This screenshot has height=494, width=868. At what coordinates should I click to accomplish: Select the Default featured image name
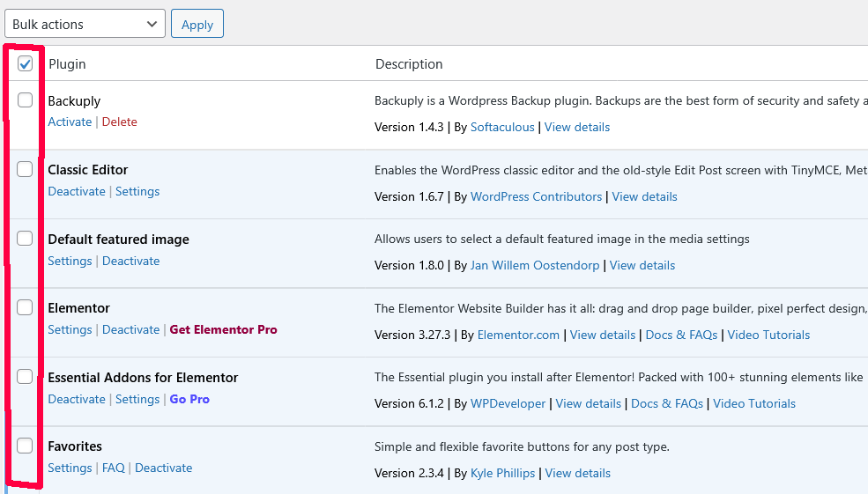pyautogui.click(x=118, y=240)
